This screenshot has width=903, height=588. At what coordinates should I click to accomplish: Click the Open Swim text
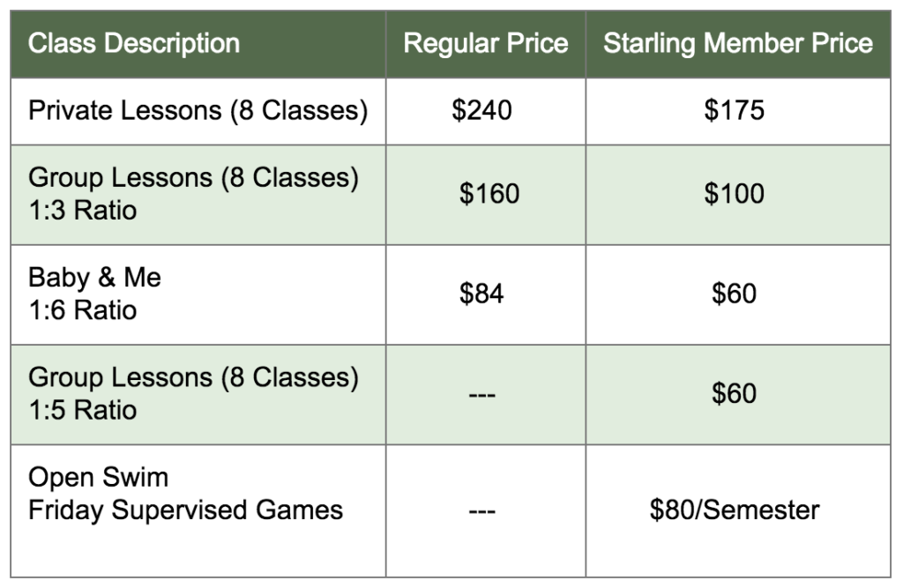tap(99, 478)
